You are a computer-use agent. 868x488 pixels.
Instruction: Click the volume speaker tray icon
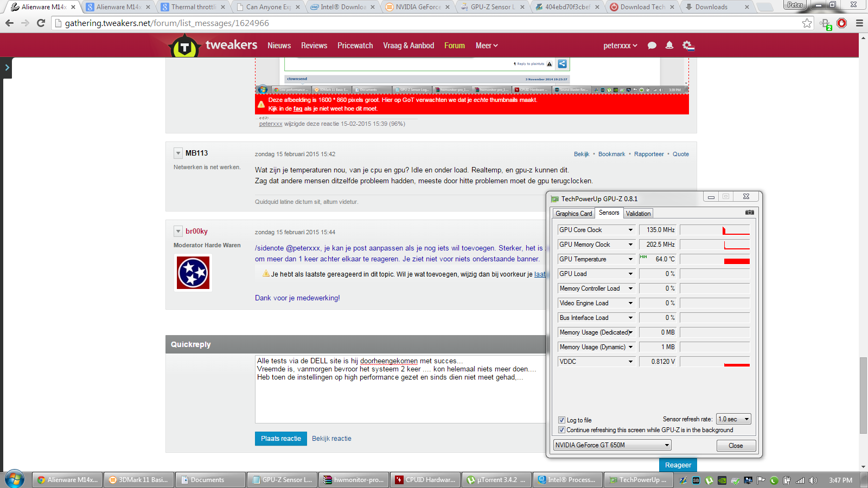pos(813,480)
